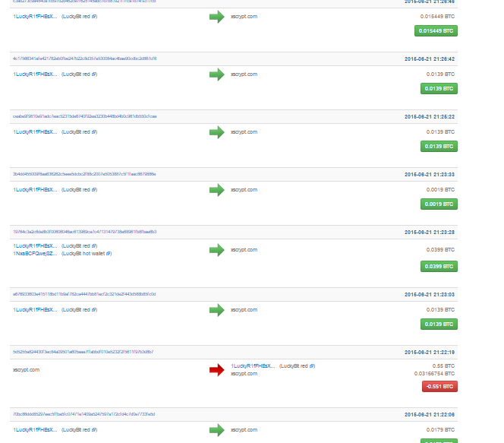Select timestamp 2015-08-21 21:25:22
Screen dimensions: 504x443
[430, 117]
